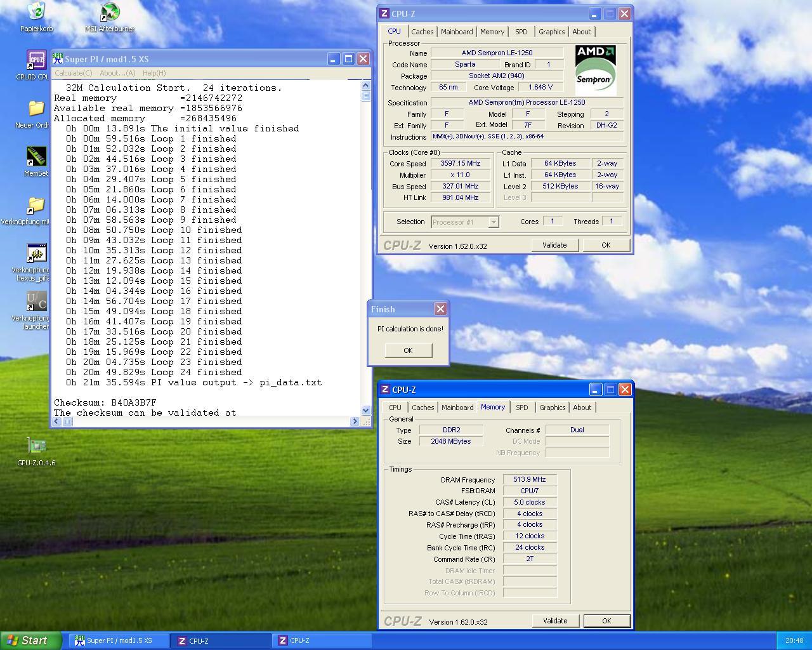Open the Neuer Ordner folder on desktop
812x650 pixels.
[36, 109]
